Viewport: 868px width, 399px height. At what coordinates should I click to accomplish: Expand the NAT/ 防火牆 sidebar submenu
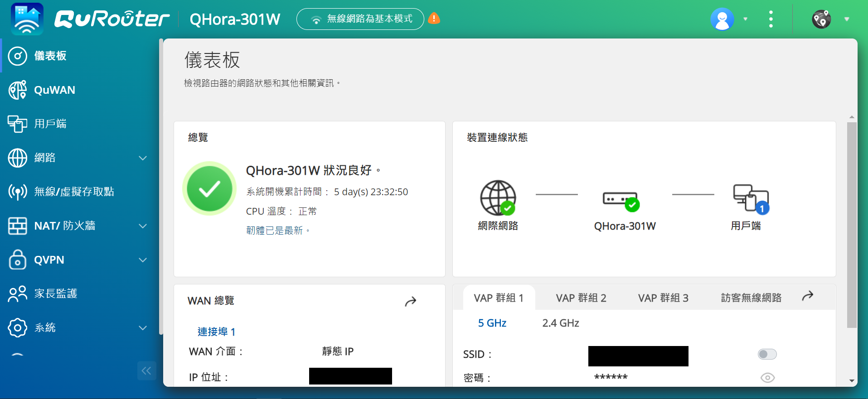click(x=143, y=226)
